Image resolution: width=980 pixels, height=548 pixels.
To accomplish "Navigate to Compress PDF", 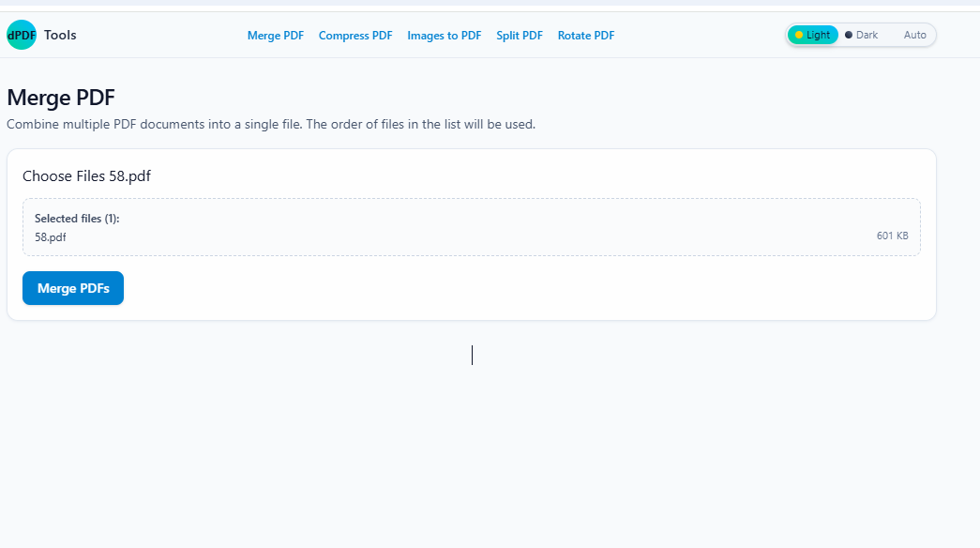I will tap(355, 35).
